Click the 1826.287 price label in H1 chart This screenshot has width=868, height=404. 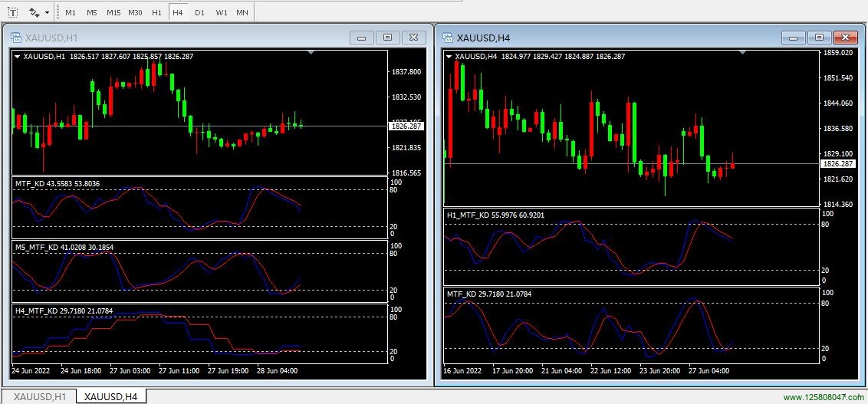pos(406,126)
